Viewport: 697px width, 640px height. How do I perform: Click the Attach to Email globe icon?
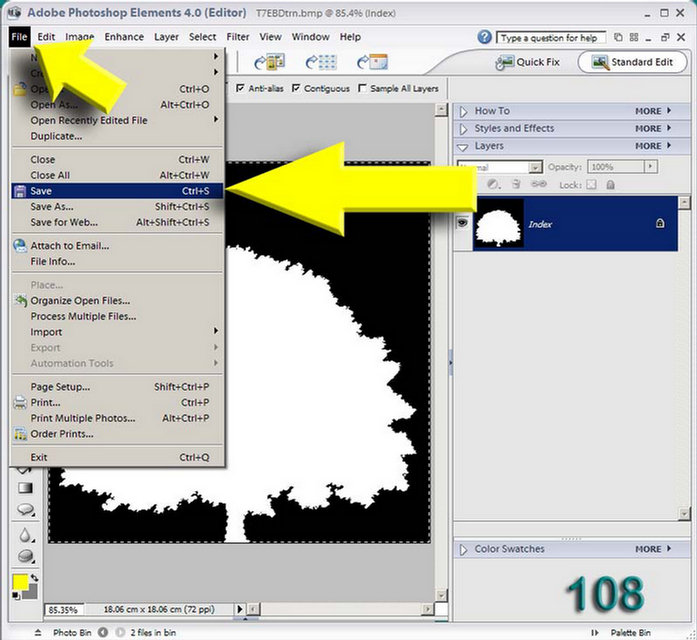pyautogui.click(x=20, y=246)
